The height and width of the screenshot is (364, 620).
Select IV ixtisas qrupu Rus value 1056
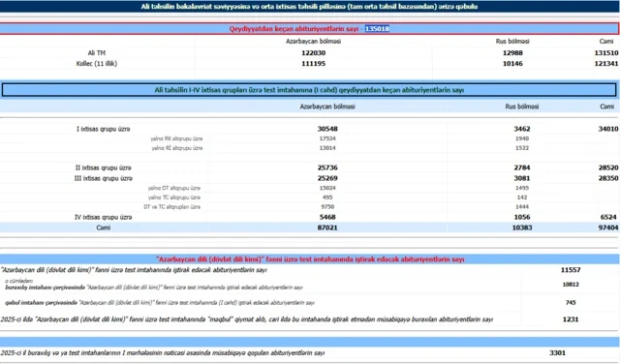pos(522,217)
